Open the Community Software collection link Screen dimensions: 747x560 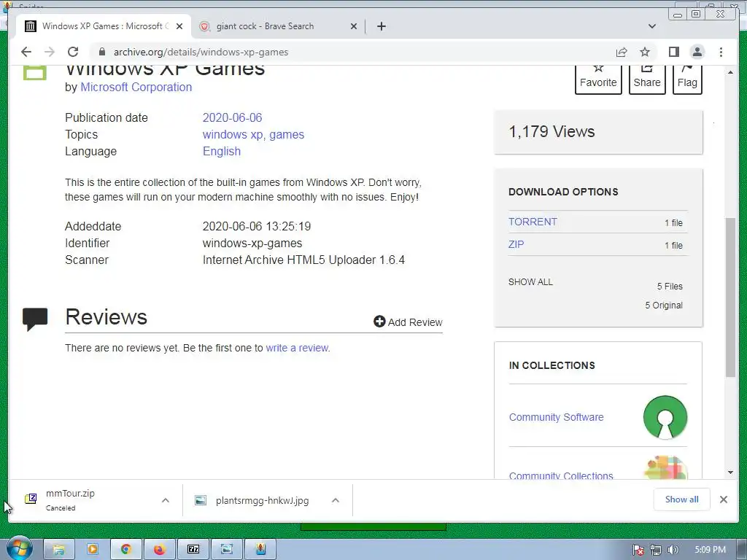point(556,417)
